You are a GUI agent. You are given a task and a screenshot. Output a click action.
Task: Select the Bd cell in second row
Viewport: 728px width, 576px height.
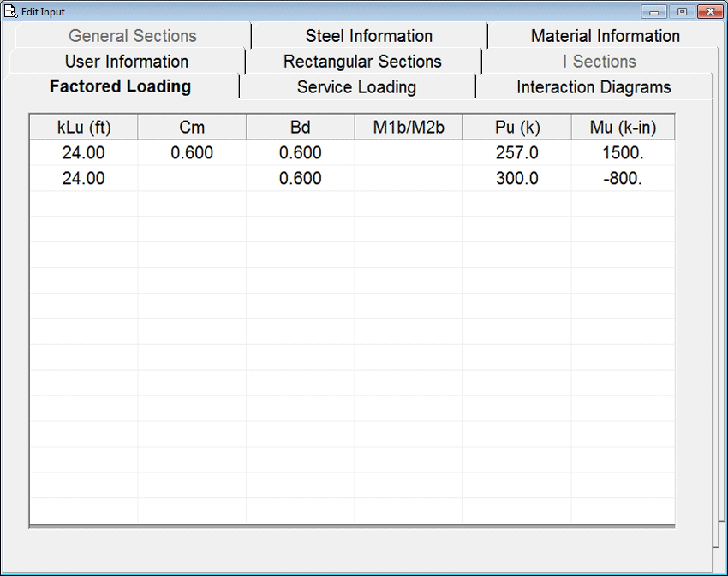click(300, 178)
